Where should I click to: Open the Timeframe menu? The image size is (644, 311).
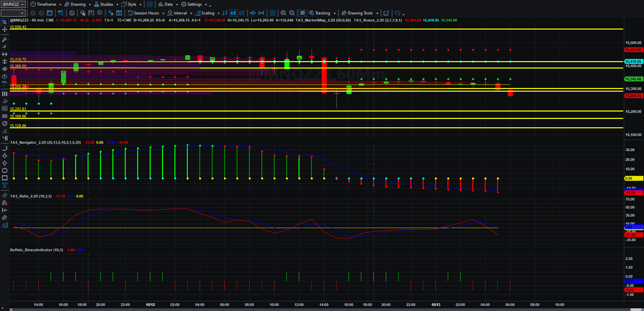[46, 4]
